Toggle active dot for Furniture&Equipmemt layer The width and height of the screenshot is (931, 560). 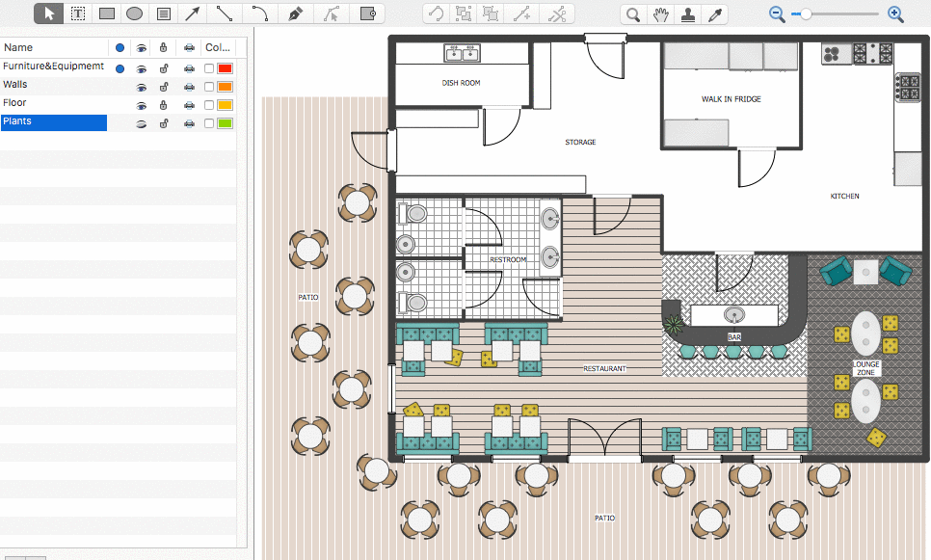tap(120, 68)
